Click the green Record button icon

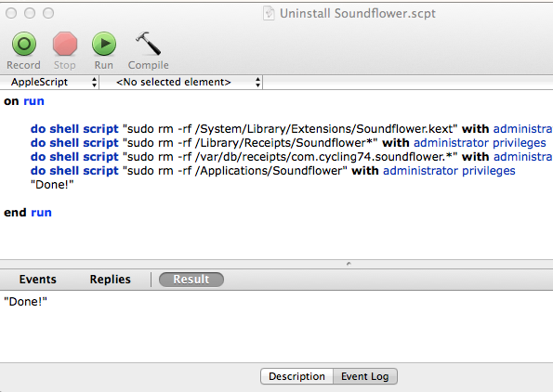pos(24,44)
